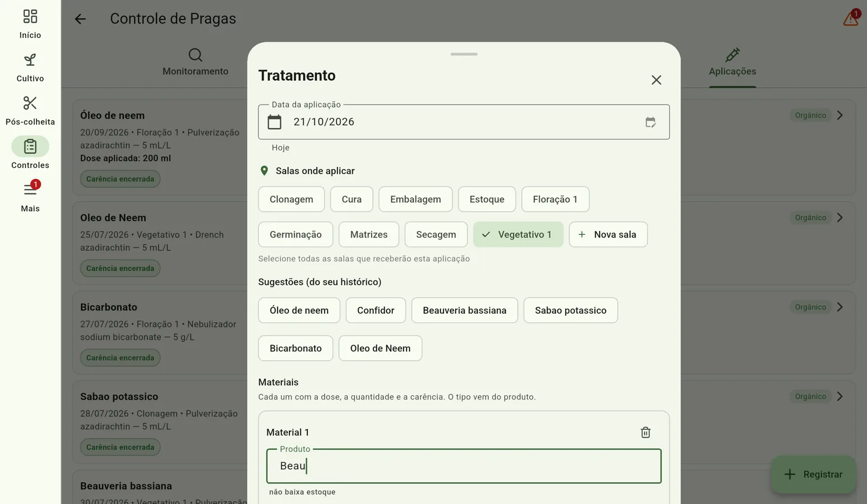This screenshot has width=867, height=504.
Task: Delete Material 1 with the trash icon
Action: tap(645, 432)
